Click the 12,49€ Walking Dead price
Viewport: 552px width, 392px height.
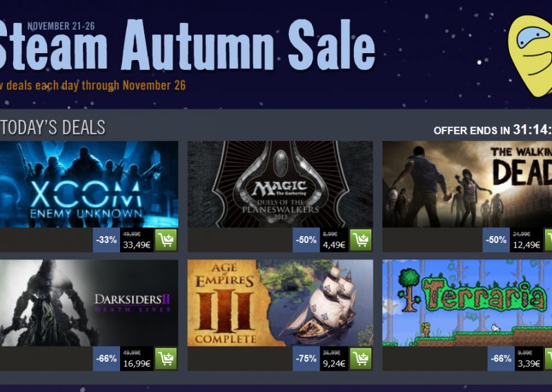pyautogui.click(x=526, y=244)
